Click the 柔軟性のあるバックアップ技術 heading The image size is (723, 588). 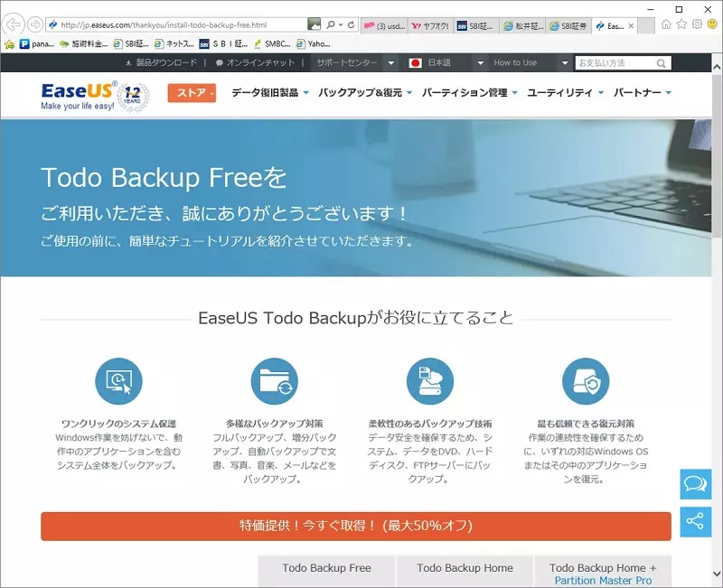click(x=430, y=424)
